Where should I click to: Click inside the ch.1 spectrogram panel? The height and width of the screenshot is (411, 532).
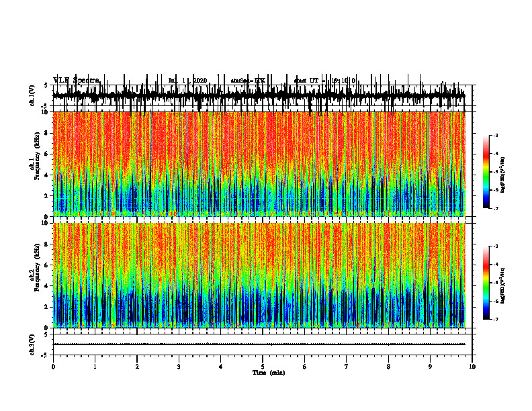click(x=259, y=164)
